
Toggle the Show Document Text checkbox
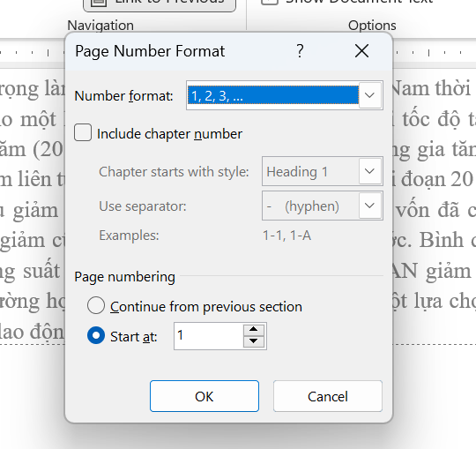pos(270,2)
